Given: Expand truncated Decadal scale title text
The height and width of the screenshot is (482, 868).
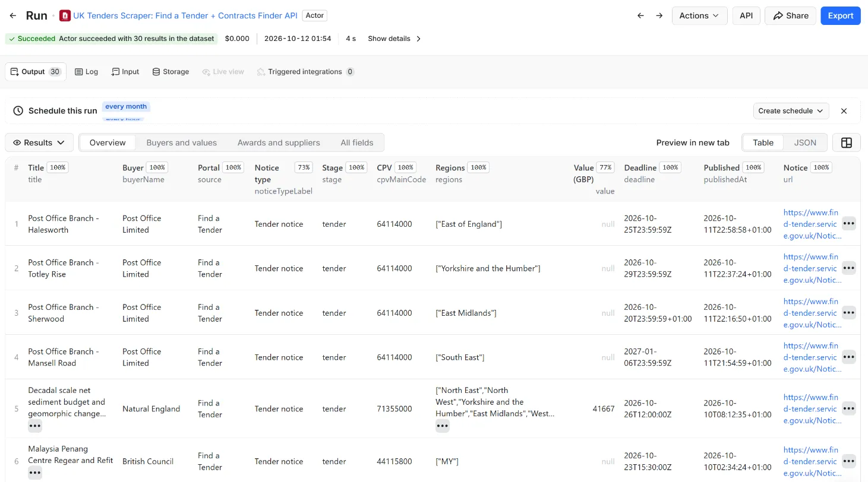Looking at the screenshot, I should (35, 426).
